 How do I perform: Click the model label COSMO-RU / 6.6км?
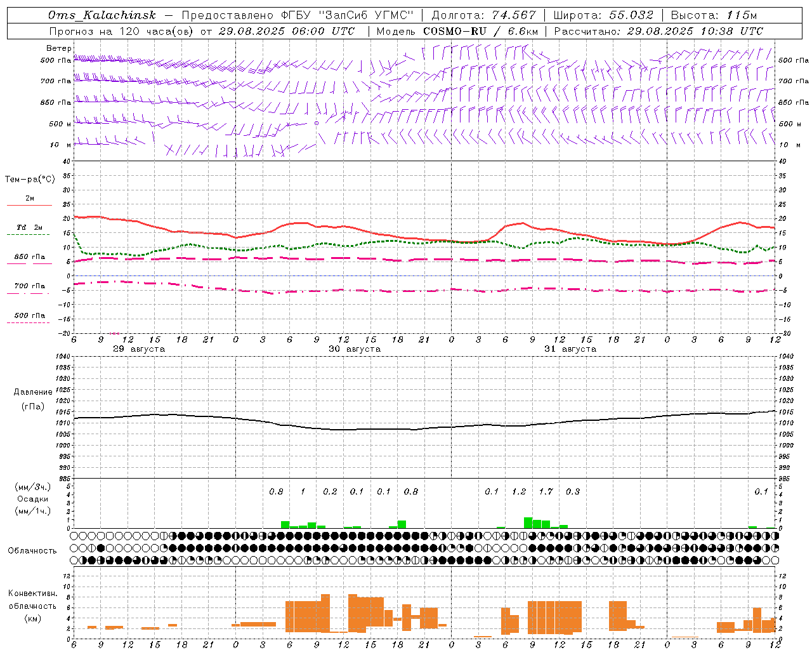coord(481,31)
